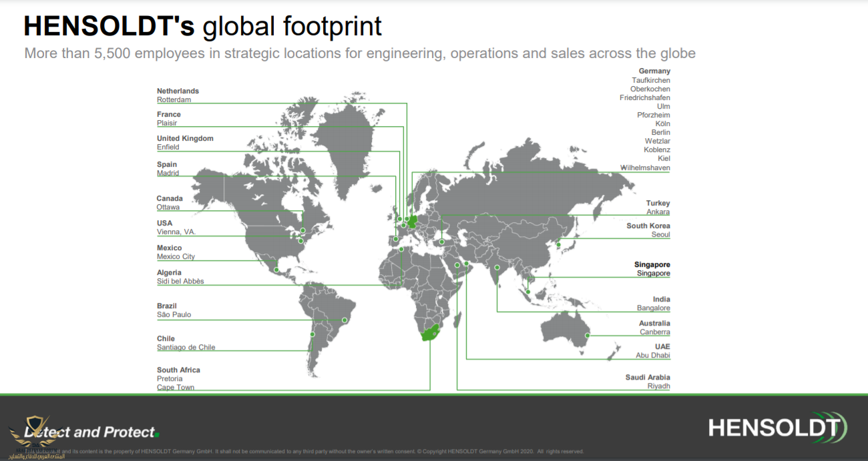Viewport: 868px width, 461px height.
Task: Select the 'Berlin' city text
Action: coord(661,132)
